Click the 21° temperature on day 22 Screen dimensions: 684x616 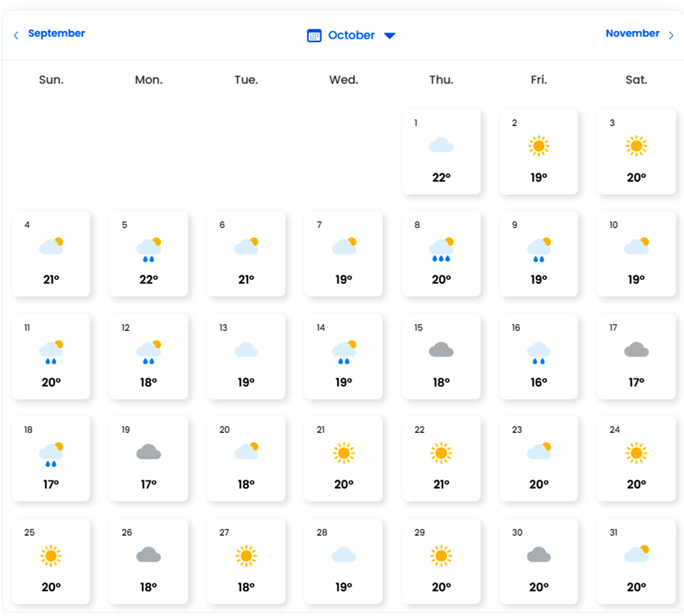tap(441, 484)
